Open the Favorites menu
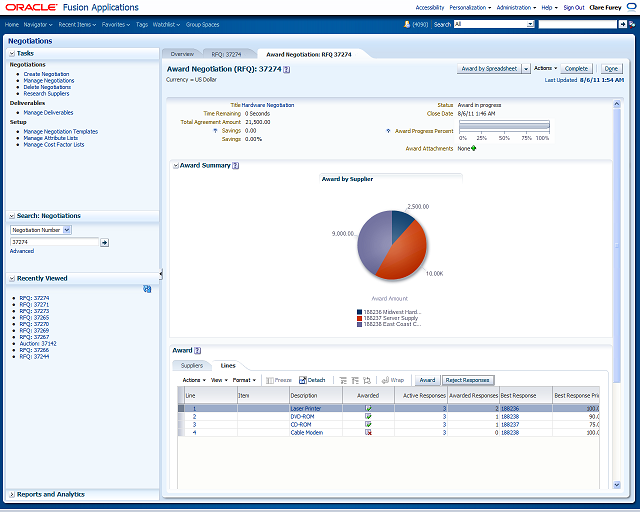The width and height of the screenshot is (640, 512). (x=116, y=24)
